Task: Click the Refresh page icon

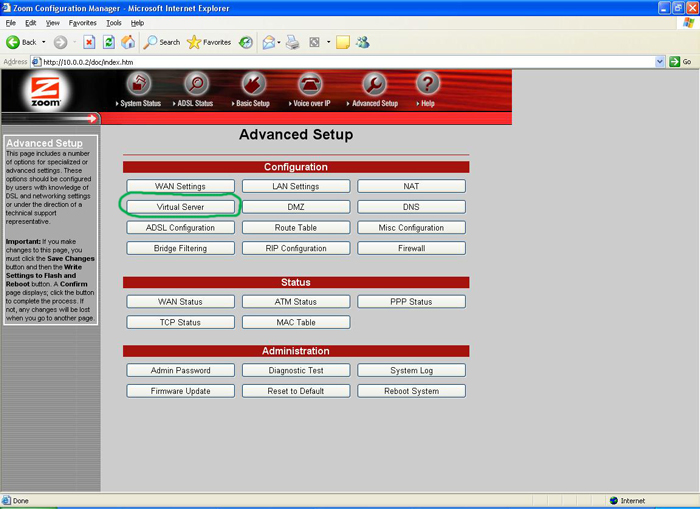Action: tap(108, 42)
